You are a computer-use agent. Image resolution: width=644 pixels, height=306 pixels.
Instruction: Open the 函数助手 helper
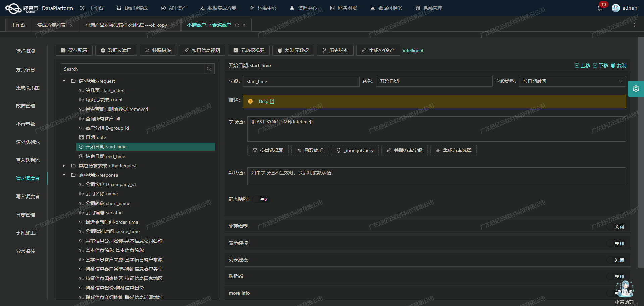point(310,150)
